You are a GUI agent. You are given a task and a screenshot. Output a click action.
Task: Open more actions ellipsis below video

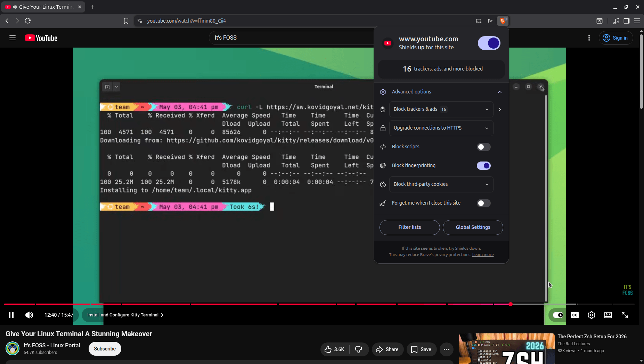coord(447,349)
